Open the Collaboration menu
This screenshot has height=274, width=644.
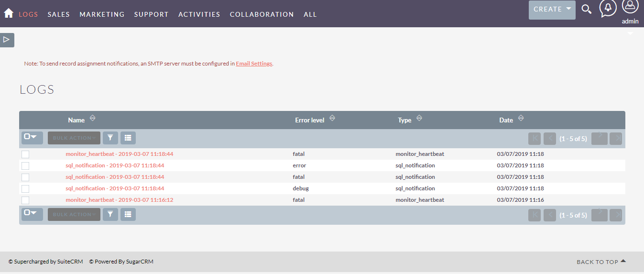(x=262, y=14)
